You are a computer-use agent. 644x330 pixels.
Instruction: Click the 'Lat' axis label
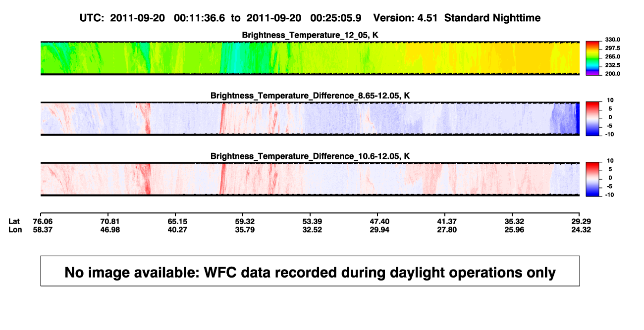coord(13,221)
